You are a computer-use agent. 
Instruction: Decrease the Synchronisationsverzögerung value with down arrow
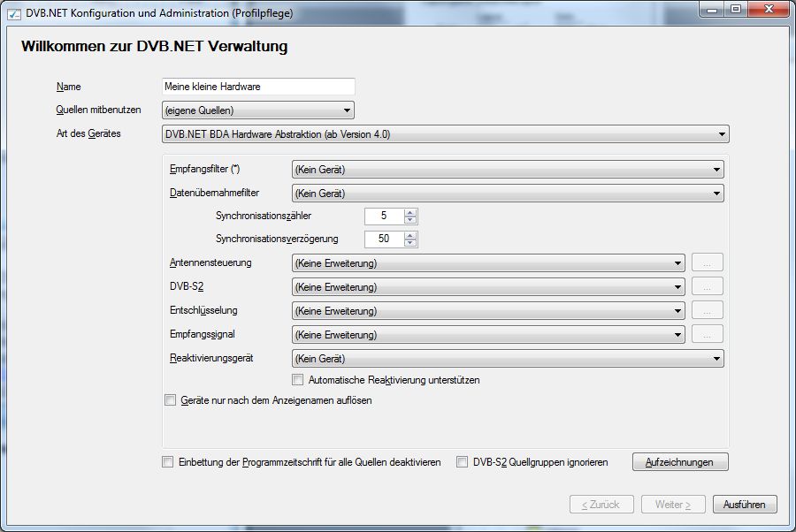coord(410,243)
